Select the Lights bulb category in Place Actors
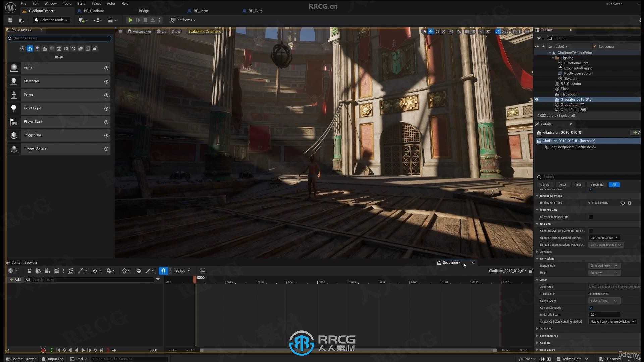 [37, 49]
